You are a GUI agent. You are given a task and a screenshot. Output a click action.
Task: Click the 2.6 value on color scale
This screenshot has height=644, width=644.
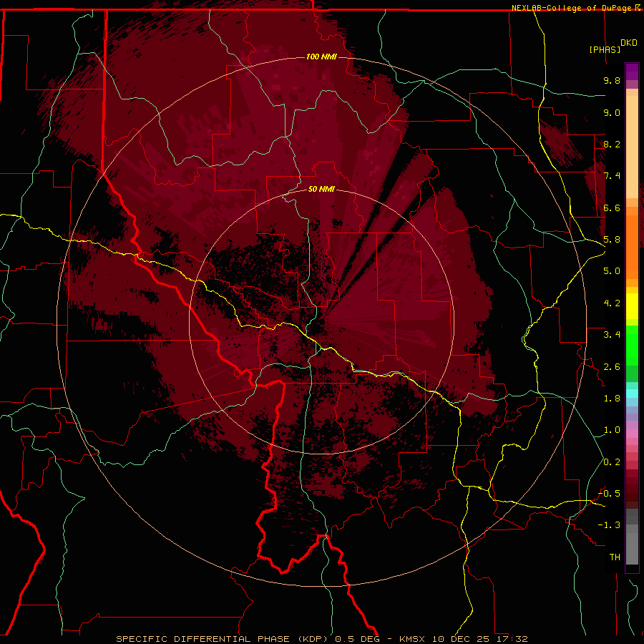pos(612,367)
